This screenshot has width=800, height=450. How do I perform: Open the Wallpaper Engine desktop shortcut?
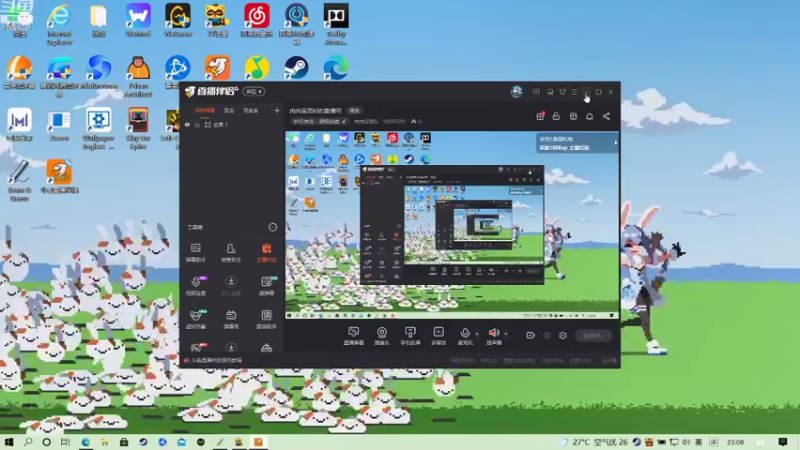tap(98, 129)
